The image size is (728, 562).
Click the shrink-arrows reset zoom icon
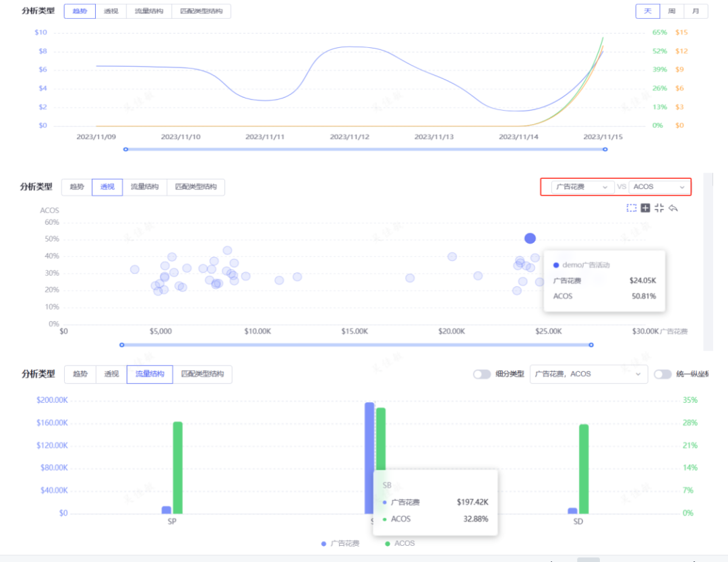point(659,208)
